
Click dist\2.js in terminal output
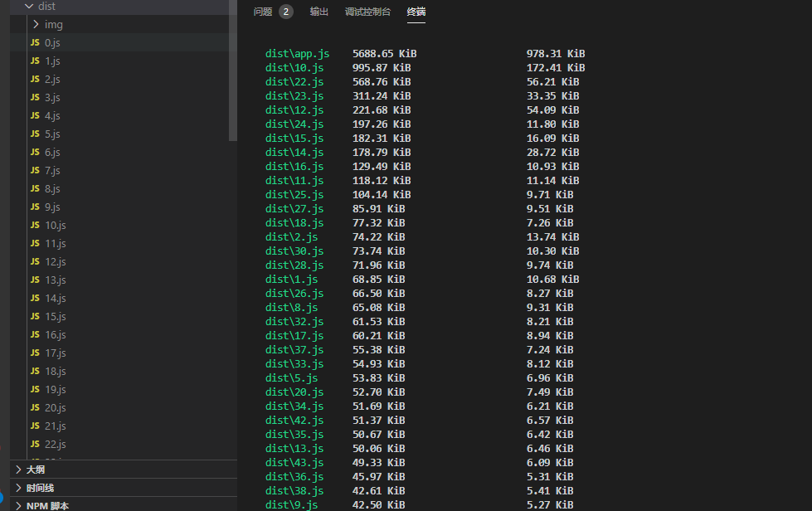pyautogui.click(x=292, y=237)
